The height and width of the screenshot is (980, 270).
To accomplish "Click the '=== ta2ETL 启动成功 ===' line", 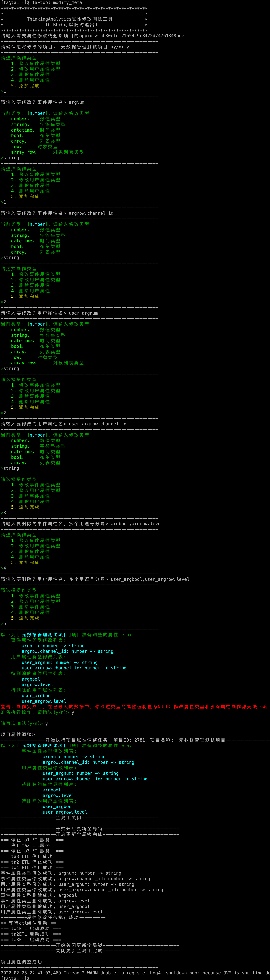I will point(31,934).
